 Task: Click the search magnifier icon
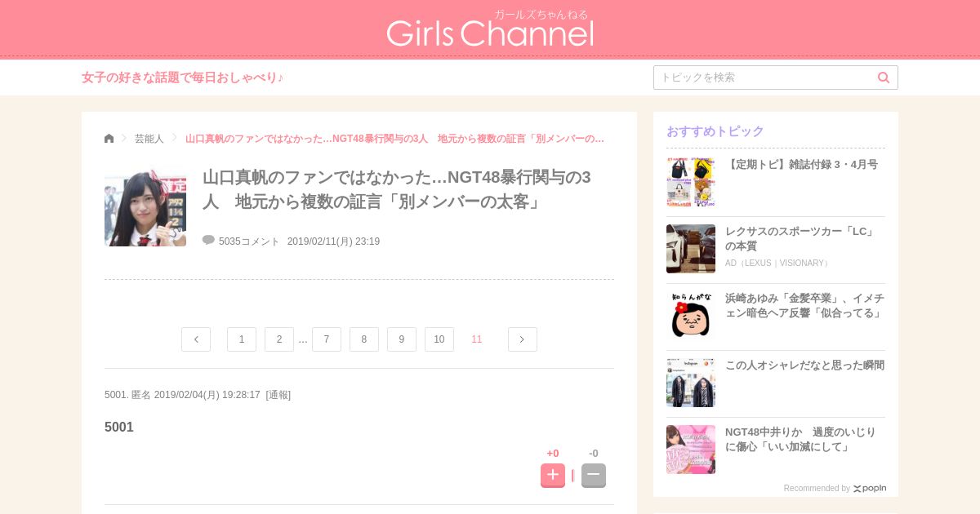coord(884,78)
